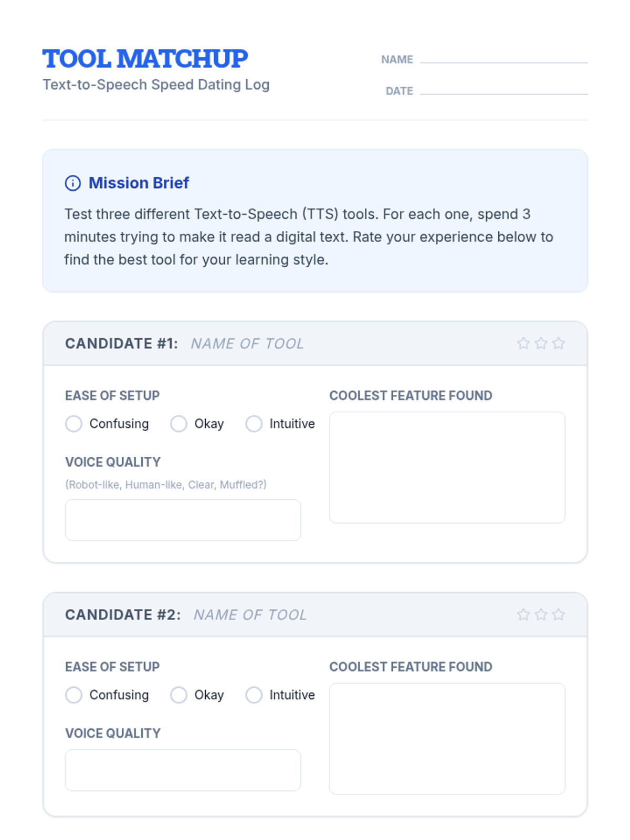Select Confusing for Candidate #2 setup

74,695
